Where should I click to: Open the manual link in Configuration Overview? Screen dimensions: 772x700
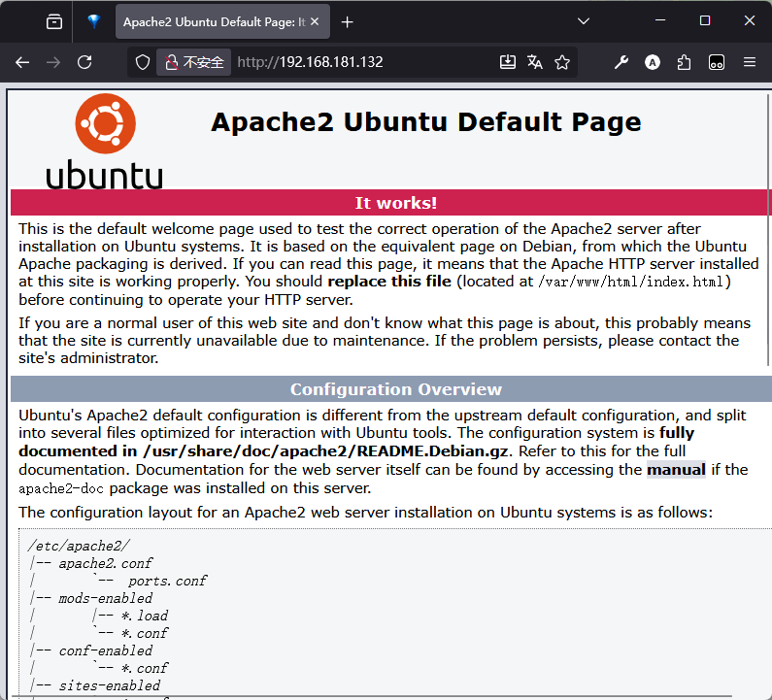tap(676, 470)
